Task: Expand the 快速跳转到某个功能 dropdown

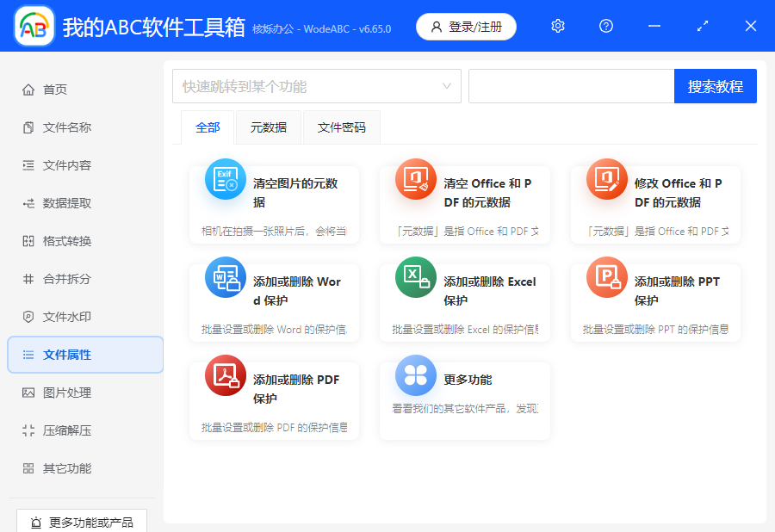Action: point(317,86)
